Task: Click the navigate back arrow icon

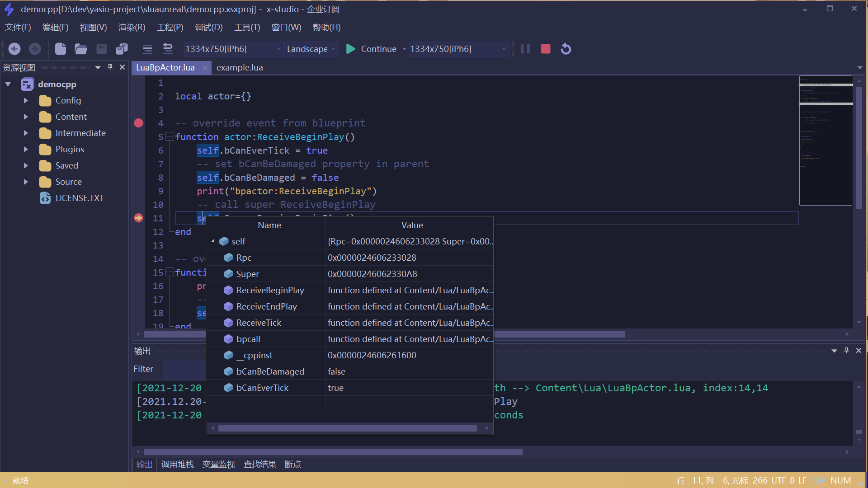Action: (x=14, y=49)
